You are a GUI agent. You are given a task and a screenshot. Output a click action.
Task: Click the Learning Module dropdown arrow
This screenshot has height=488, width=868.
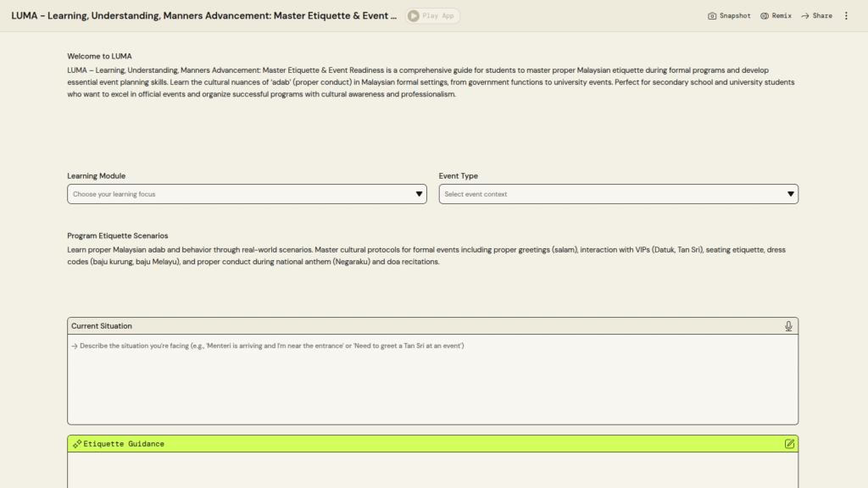pos(420,194)
